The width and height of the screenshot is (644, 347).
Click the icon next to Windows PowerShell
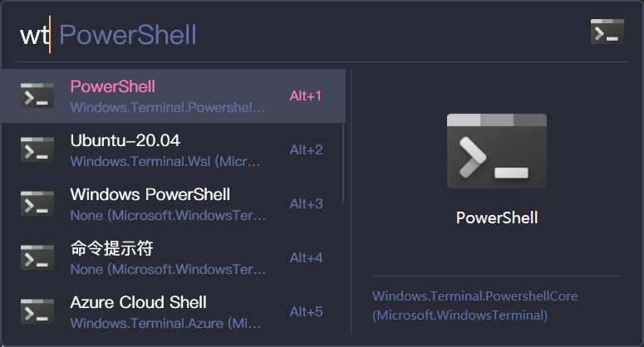pyautogui.click(x=37, y=203)
